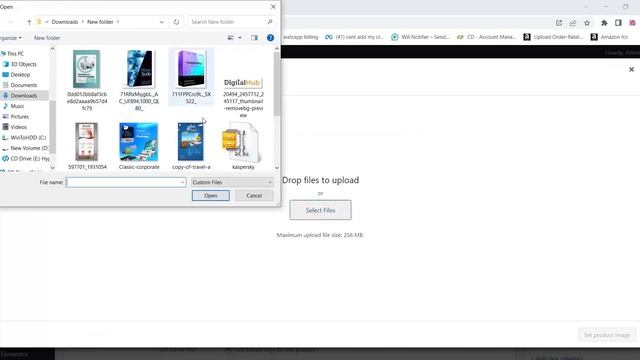Select Downloads in navigation pane
This screenshot has width=640, height=360.
tap(20, 96)
